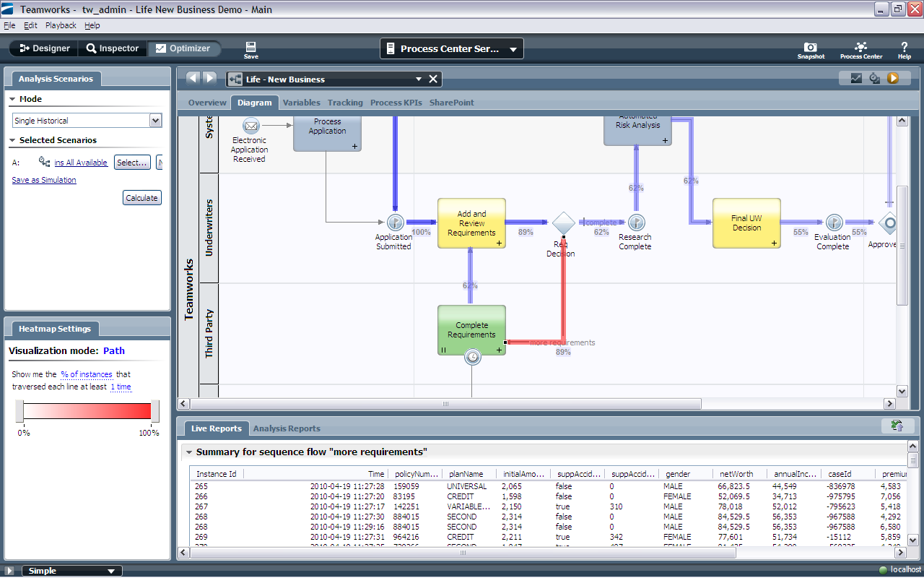Screen dimensions: 924x578
Task: Select the Final UW Decision activity
Action: coord(746,223)
